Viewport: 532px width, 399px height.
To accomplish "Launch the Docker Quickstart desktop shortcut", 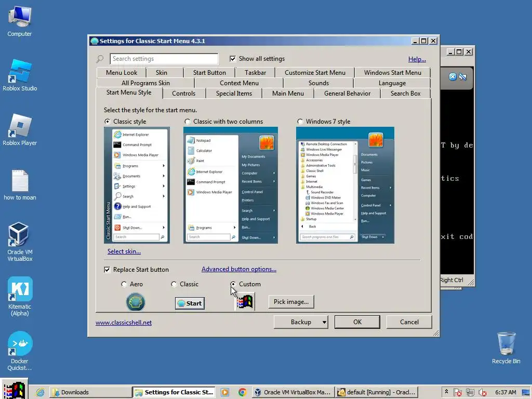I will coord(20,351).
